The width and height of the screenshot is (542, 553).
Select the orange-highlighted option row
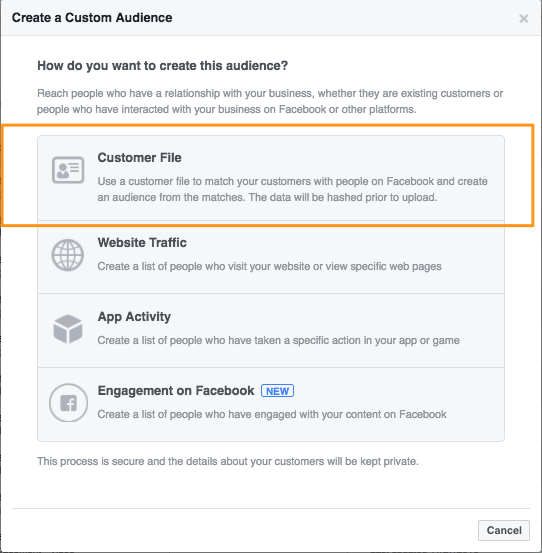click(271, 178)
